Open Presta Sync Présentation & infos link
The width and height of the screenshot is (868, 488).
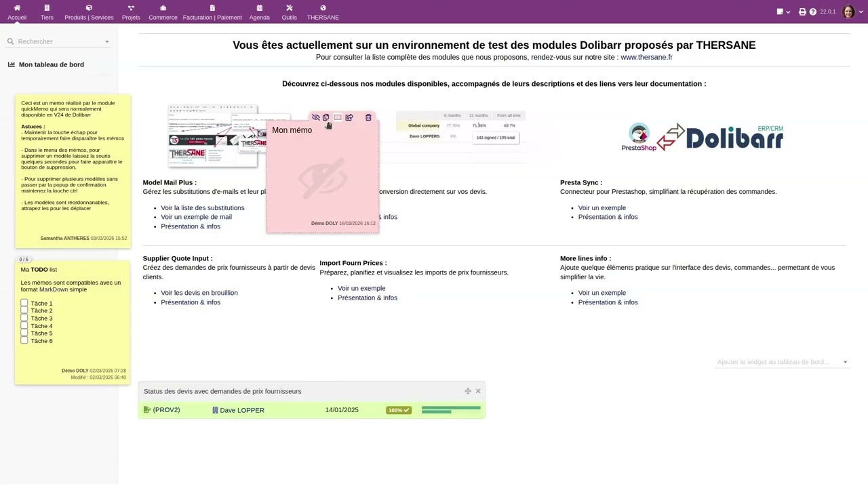point(608,217)
